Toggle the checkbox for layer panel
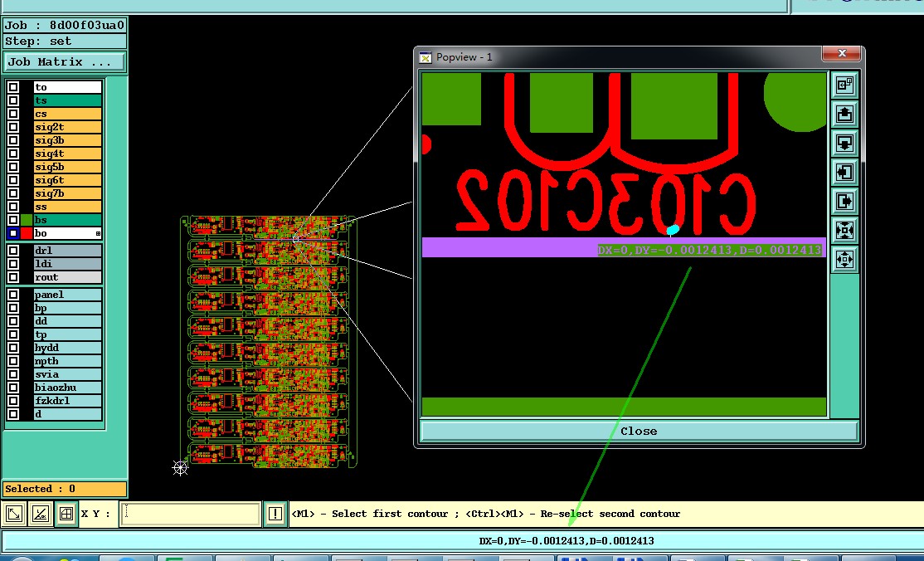Viewport: 924px width, 561px height. tap(13, 295)
